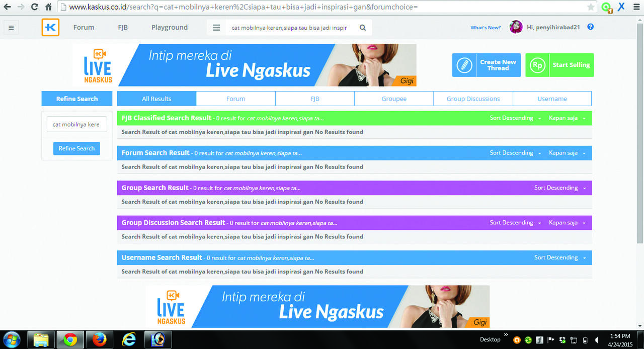
Task: Click the browser forward arrow
Action: pos(21,7)
